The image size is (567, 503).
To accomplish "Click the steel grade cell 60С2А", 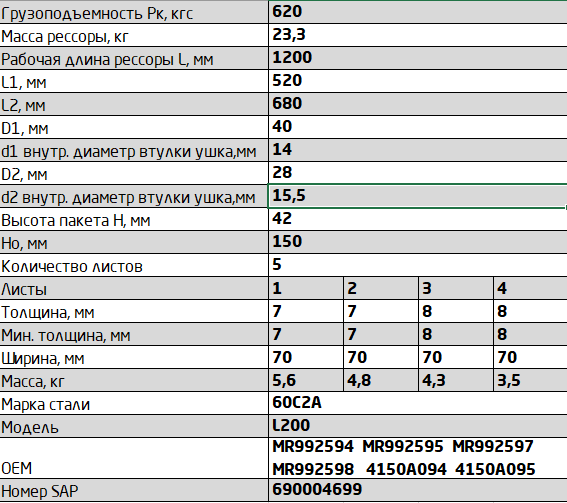I will (418, 403).
